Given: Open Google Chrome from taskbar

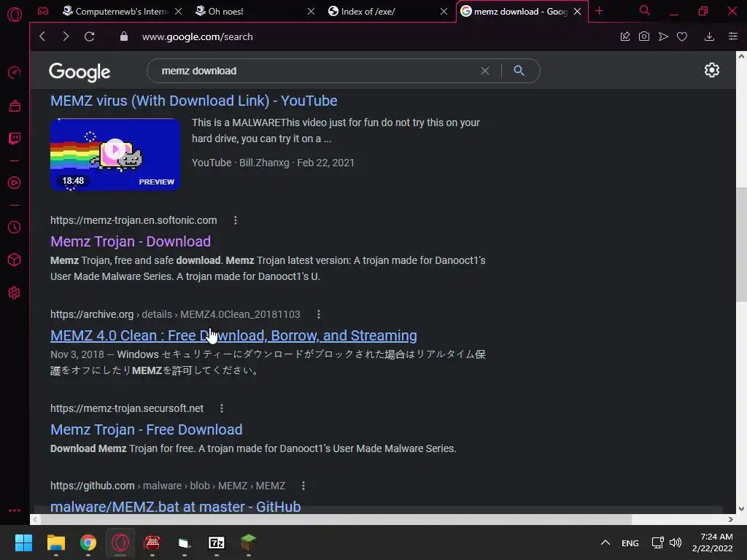Looking at the screenshot, I should pos(88,542).
